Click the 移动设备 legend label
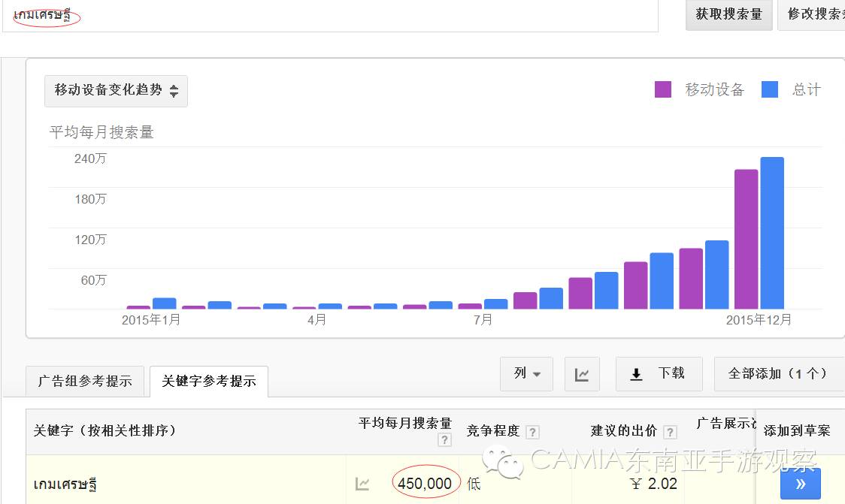 pyautogui.click(x=715, y=89)
